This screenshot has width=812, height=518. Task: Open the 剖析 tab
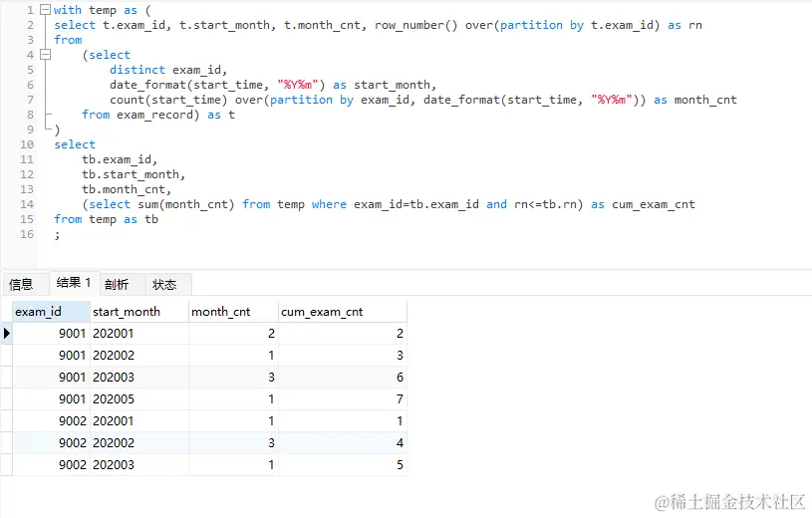117,284
